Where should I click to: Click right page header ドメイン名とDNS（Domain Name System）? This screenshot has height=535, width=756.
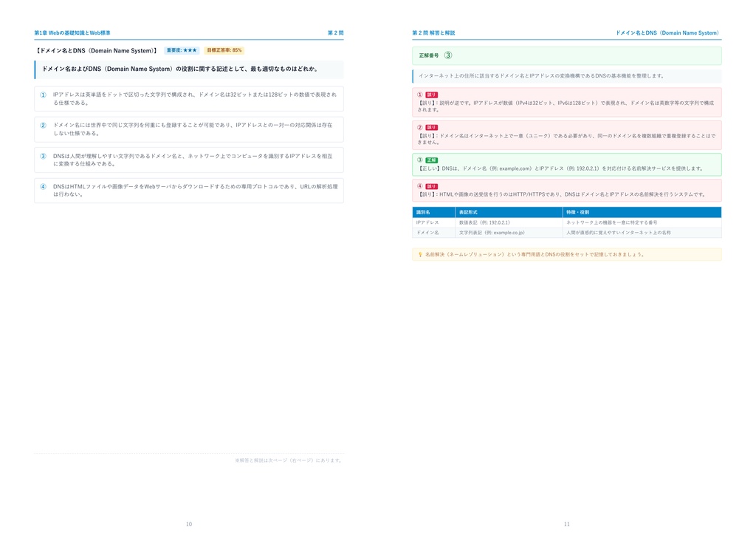pyautogui.click(x=667, y=33)
